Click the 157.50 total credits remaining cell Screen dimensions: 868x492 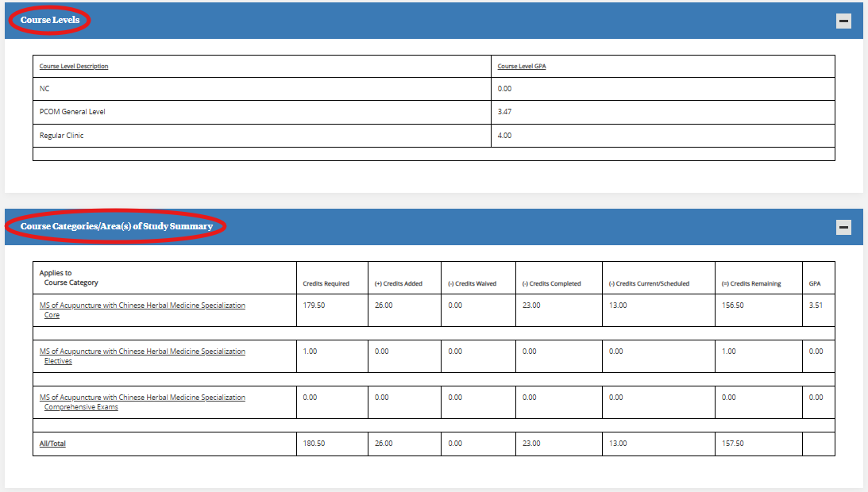[732, 444]
